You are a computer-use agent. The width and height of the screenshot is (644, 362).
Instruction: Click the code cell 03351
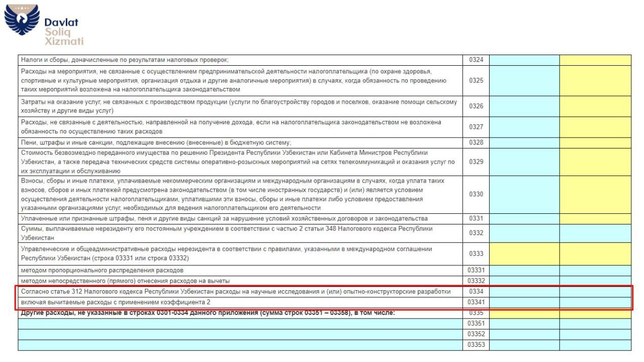[x=476, y=324]
